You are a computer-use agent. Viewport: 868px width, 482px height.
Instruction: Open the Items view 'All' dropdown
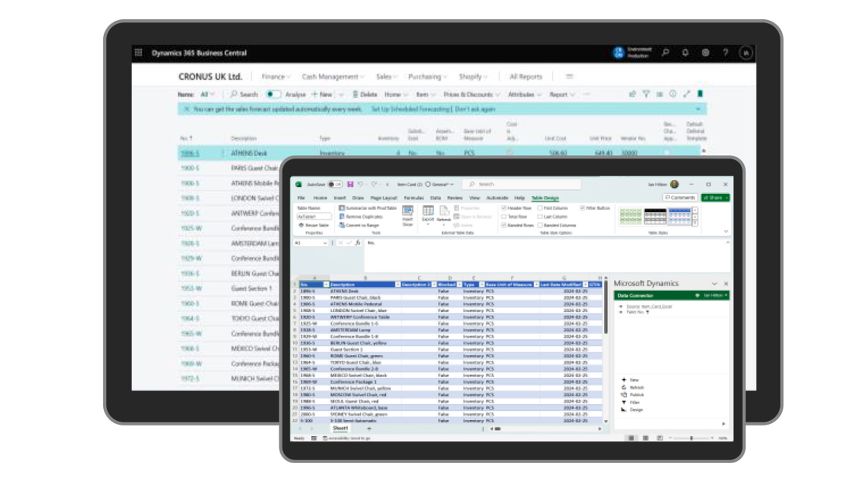pyautogui.click(x=207, y=94)
